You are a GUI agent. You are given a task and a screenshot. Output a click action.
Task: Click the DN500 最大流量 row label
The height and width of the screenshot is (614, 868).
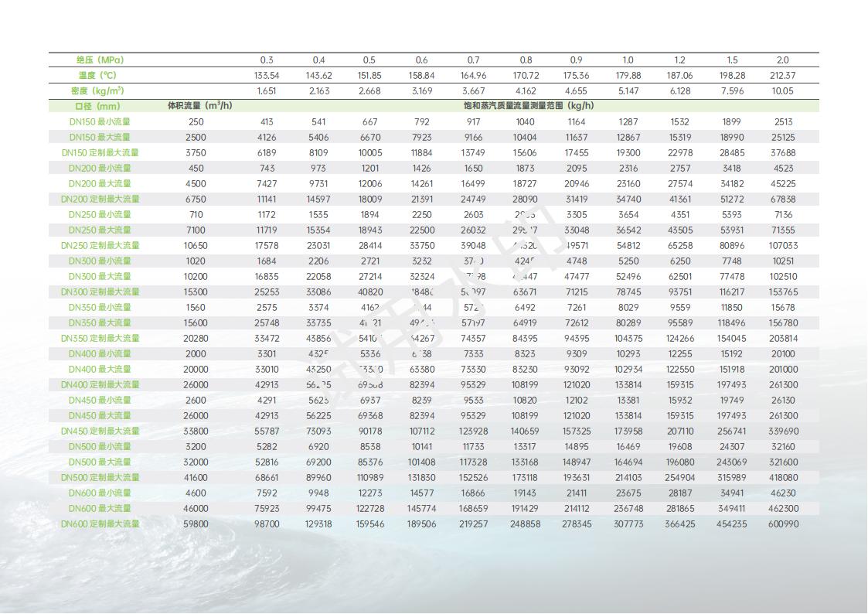pos(100,462)
